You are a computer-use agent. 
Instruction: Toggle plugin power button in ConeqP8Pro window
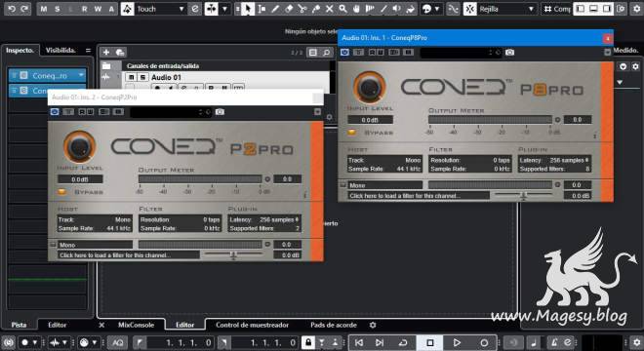click(344, 52)
